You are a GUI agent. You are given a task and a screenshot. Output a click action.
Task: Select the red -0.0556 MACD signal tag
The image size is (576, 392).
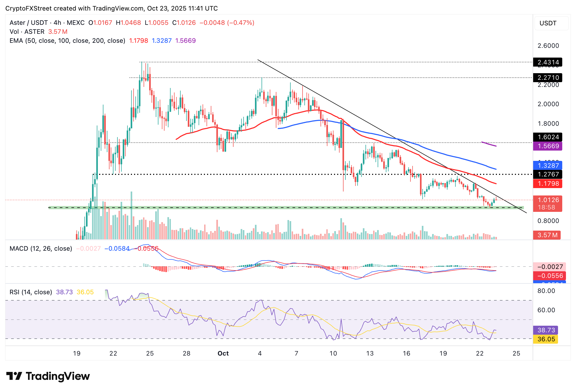point(549,276)
